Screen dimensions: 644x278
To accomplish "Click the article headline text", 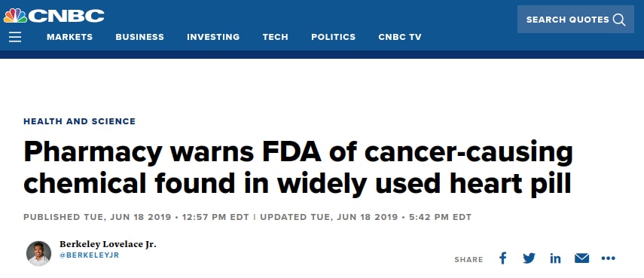I will point(298,168).
